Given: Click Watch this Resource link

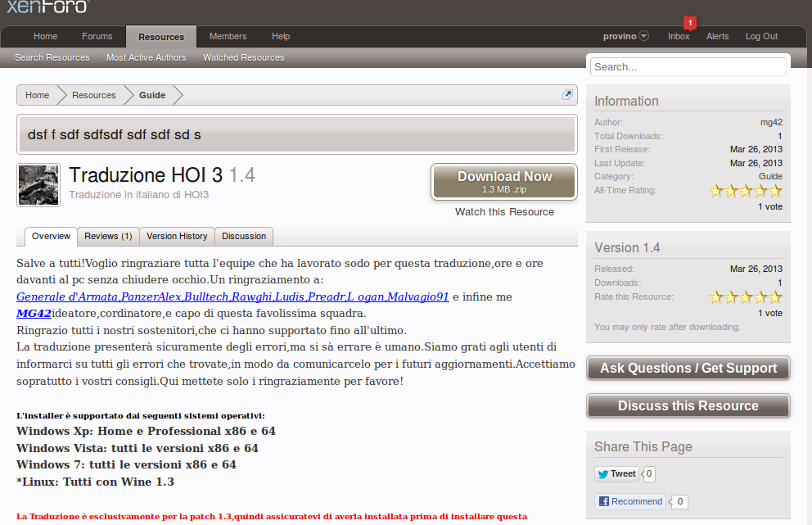Looking at the screenshot, I should pos(504,212).
